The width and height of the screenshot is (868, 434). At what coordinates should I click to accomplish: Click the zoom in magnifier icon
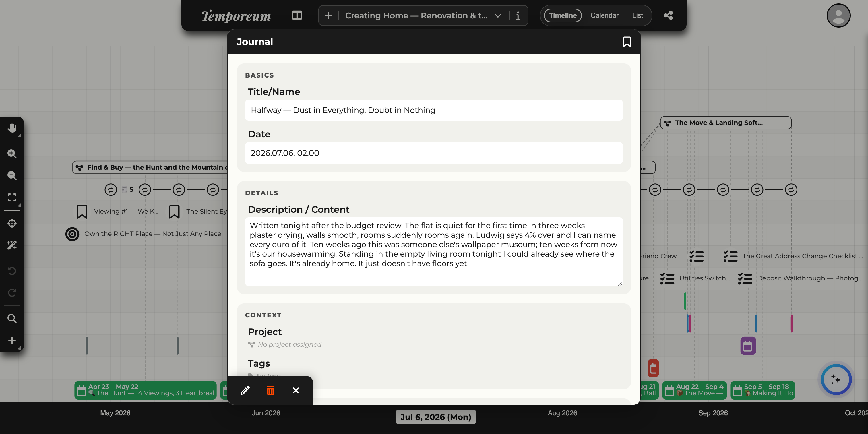click(12, 154)
